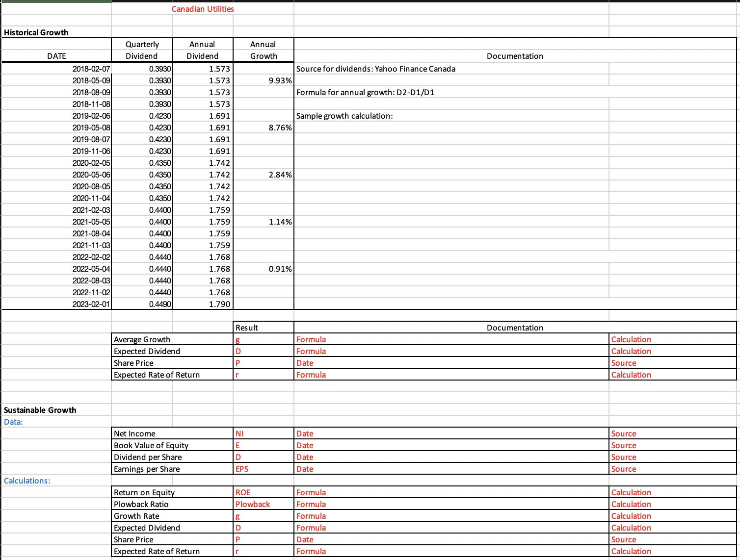Image resolution: width=740 pixels, height=560 pixels.
Task: Select the 'Growth Rate' label cell
Action: 172,516
